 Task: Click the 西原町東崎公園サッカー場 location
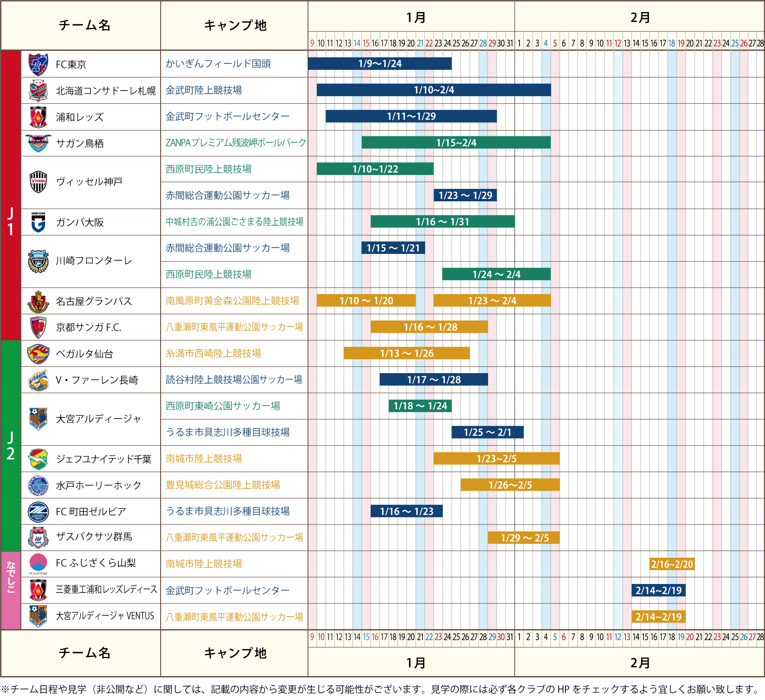pos(223,406)
